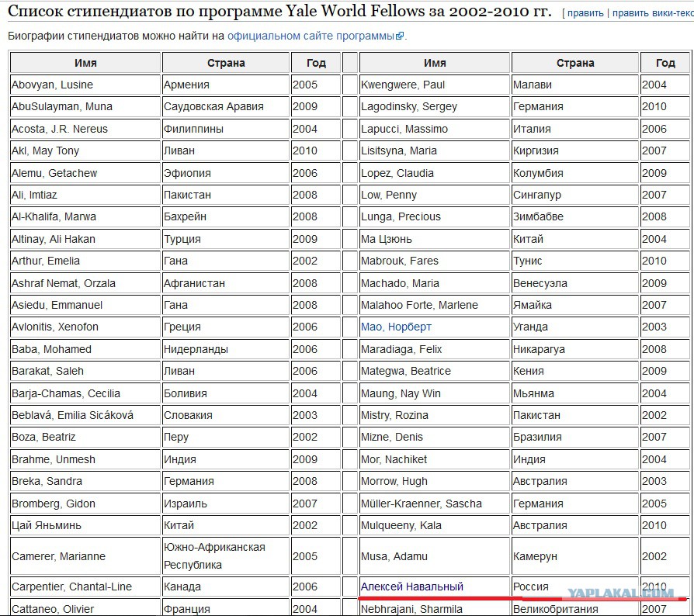Click the right Имя column header
The height and width of the screenshot is (616, 694).
click(x=435, y=63)
